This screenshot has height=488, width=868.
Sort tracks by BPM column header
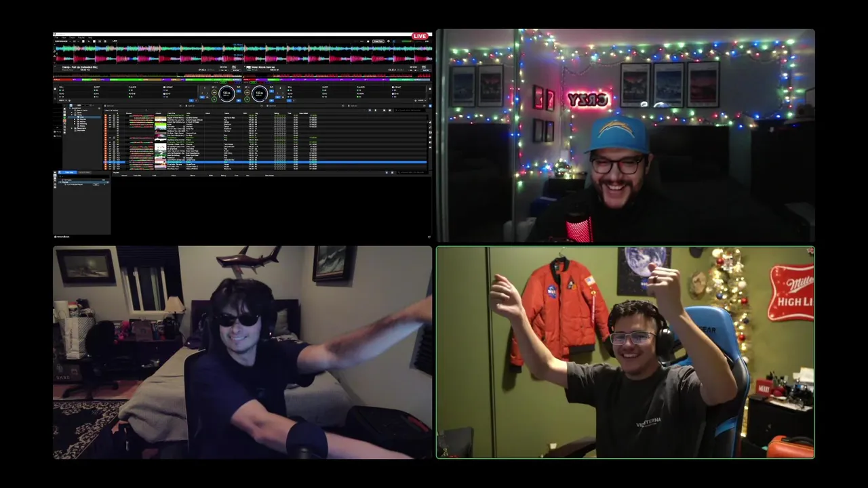tap(245, 113)
